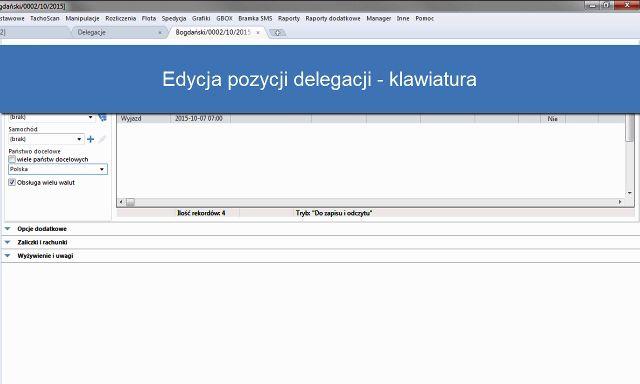The width and height of the screenshot is (640, 384).
Task: Click the horizontal scrollbar thumb in the table
Action: [130, 202]
